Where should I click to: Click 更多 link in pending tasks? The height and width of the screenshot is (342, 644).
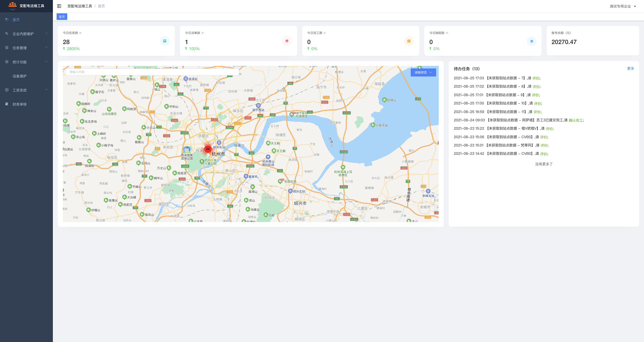pos(630,68)
